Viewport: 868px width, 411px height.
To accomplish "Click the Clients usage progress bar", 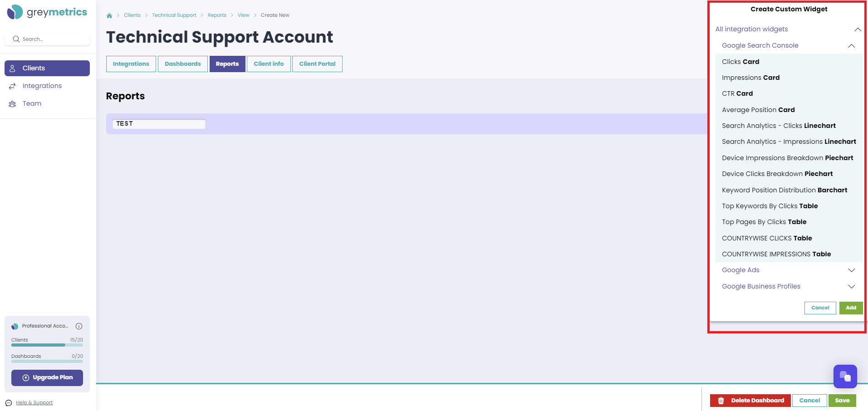I will [47, 345].
